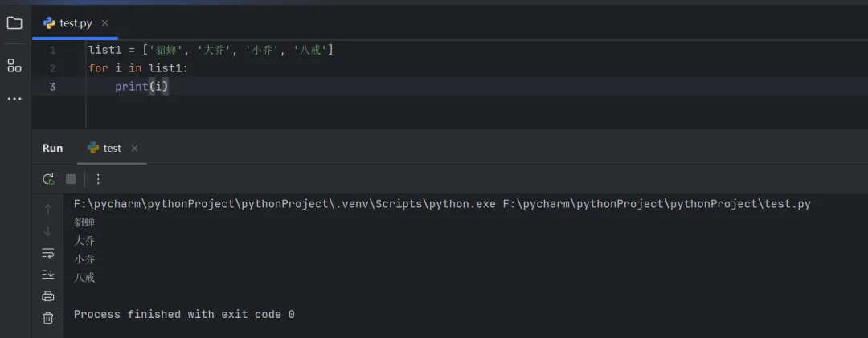The height and width of the screenshot is (338, 868).
Task: Clear all console output with trash icon
Action: coord(48,318)
